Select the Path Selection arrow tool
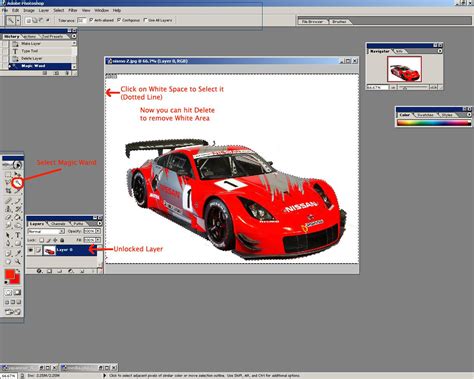This screenshot has width=474, height=379. pyautogui.click(x=8, y=235)
